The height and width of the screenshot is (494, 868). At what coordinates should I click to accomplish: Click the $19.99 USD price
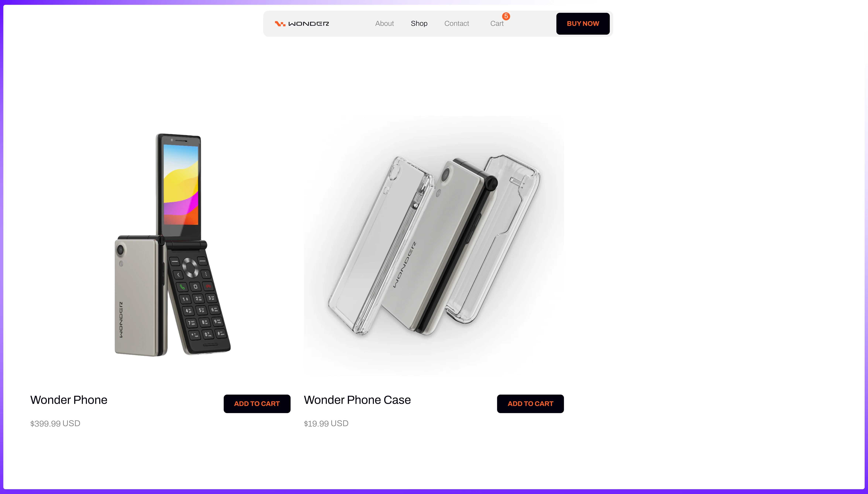pyautogui.click(x=326, y=423)
